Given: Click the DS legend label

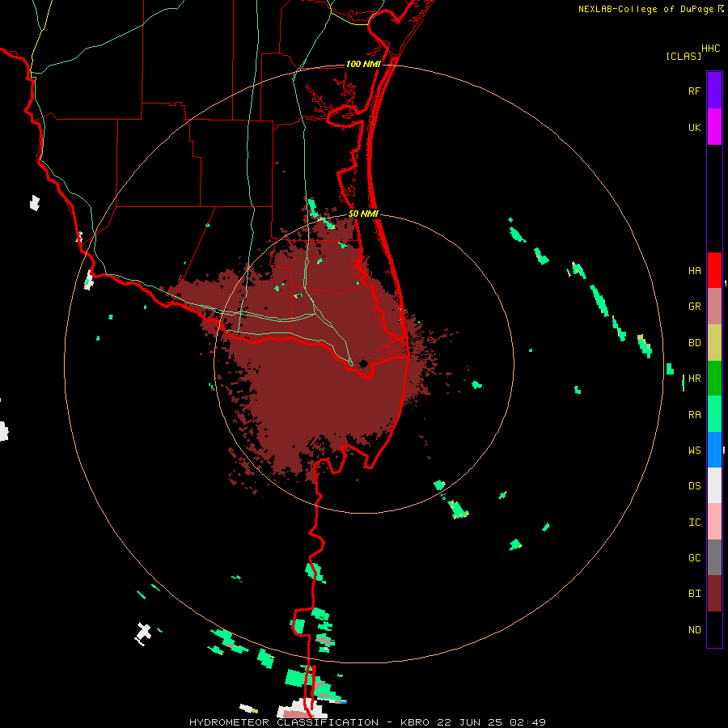Looking at the screenshot, I should pos(694,486).
